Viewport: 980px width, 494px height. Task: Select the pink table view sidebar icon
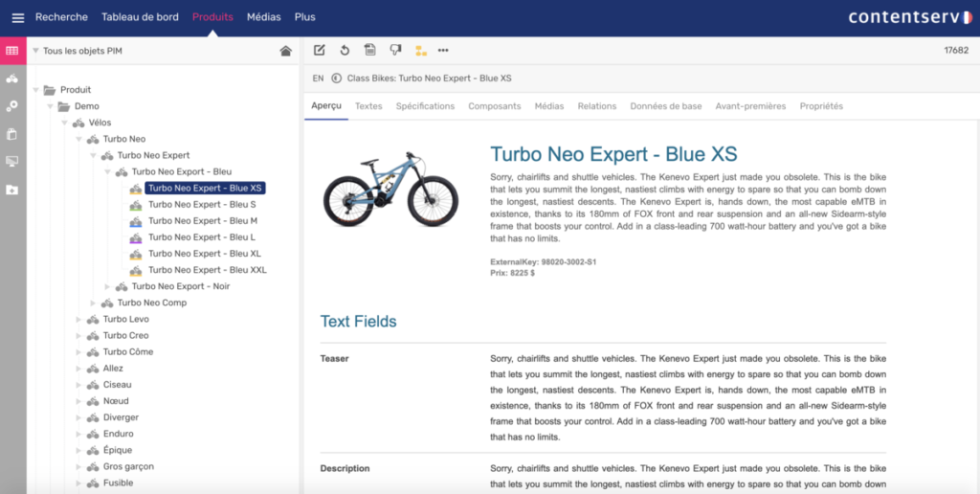(x=12, y=51)
